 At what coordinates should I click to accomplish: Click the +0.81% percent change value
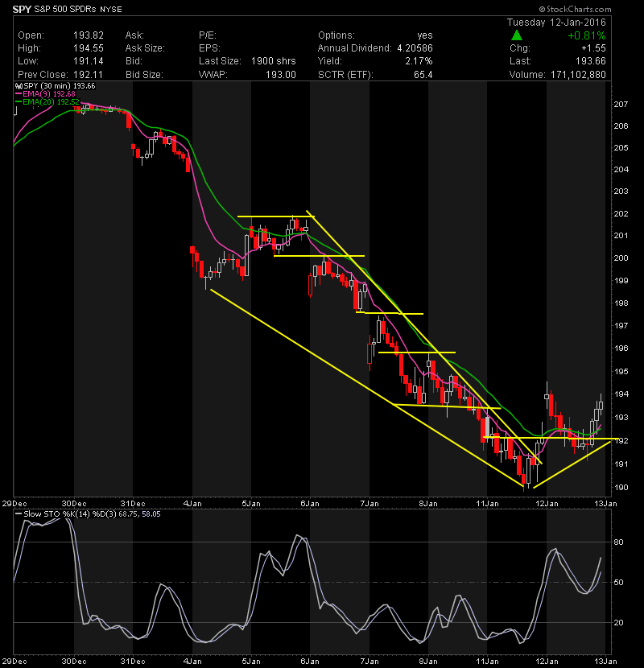(587, 35)
